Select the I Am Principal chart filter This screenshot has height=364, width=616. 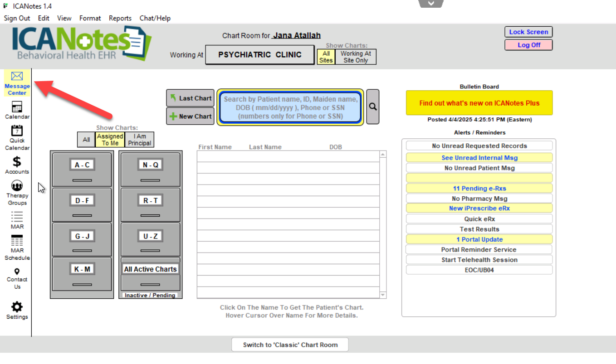pos(140,140)
